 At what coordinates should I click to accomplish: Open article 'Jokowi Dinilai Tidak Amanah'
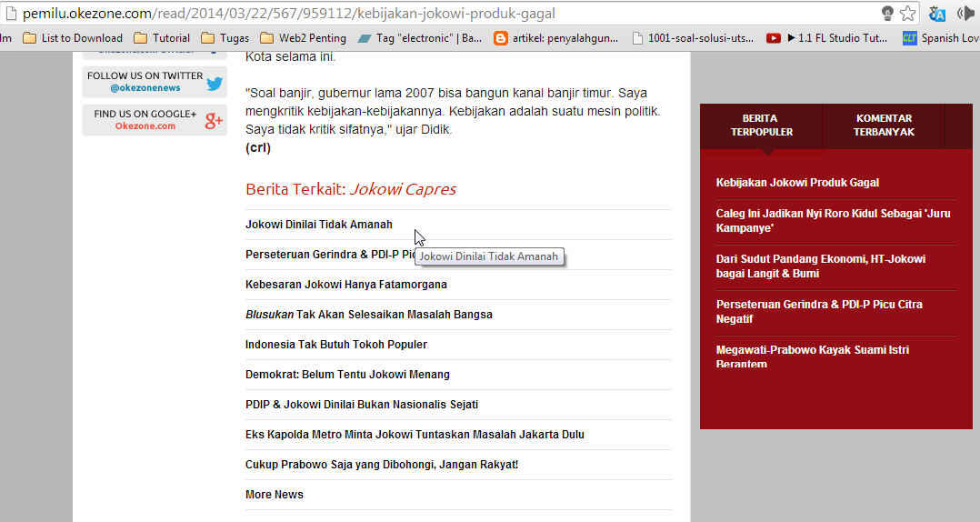tap(319, 225)
